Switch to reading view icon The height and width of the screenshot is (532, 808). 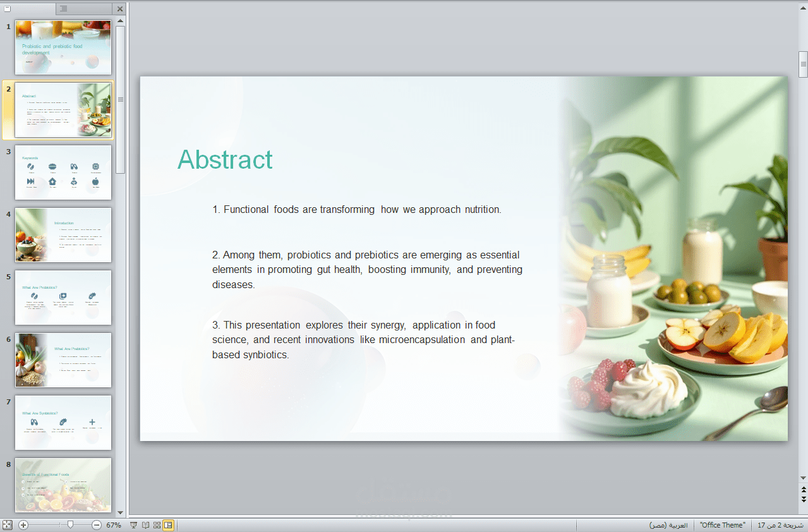point(145,525)
